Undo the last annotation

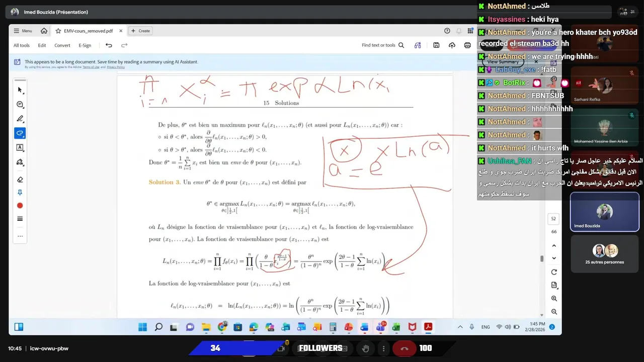point(109,45)
